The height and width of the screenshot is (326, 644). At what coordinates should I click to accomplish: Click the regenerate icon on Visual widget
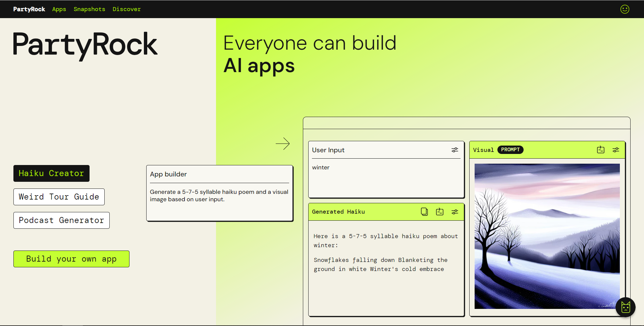click(x=600, y=150)
